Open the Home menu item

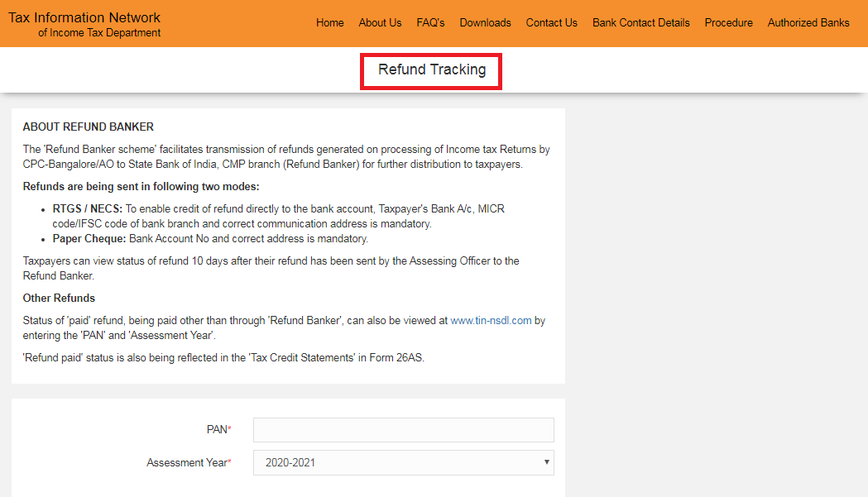pyautogui.click(x=329, y=22)
